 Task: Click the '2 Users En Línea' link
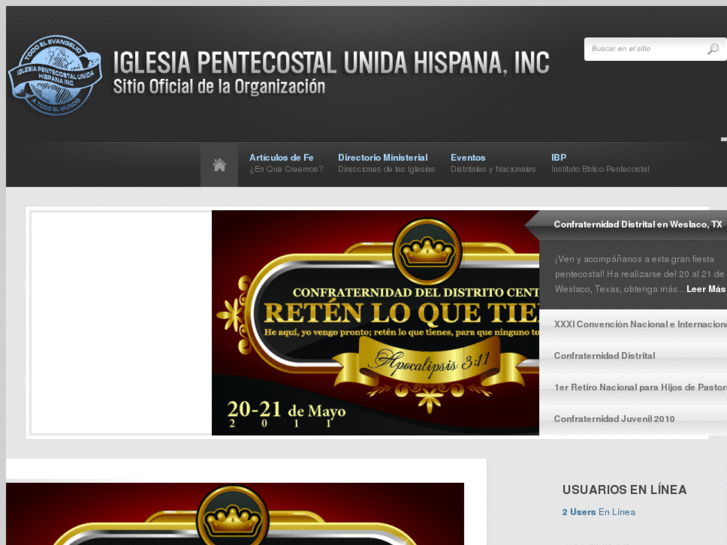coord(598,512)
